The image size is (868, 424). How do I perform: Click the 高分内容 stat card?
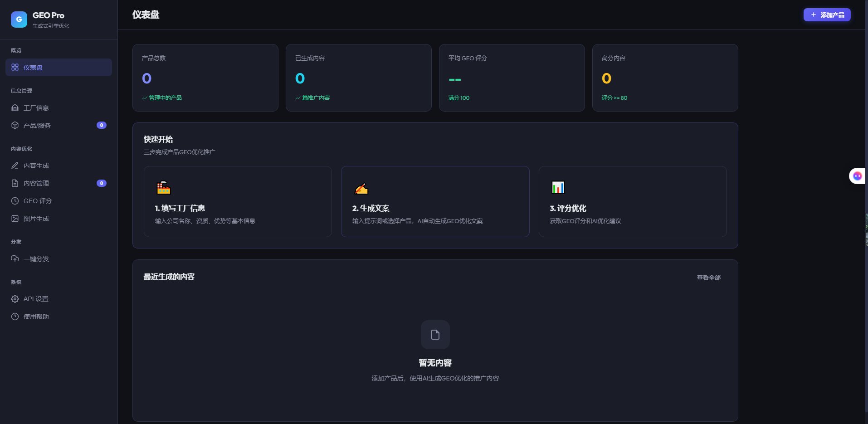[x=665, y=78]
